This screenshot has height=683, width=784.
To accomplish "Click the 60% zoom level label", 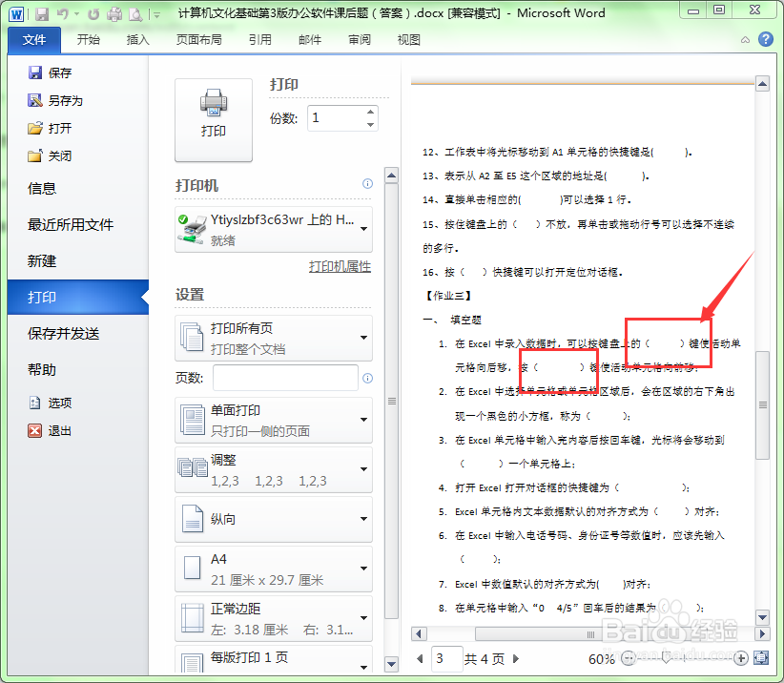I will click(x=602, y=659).
